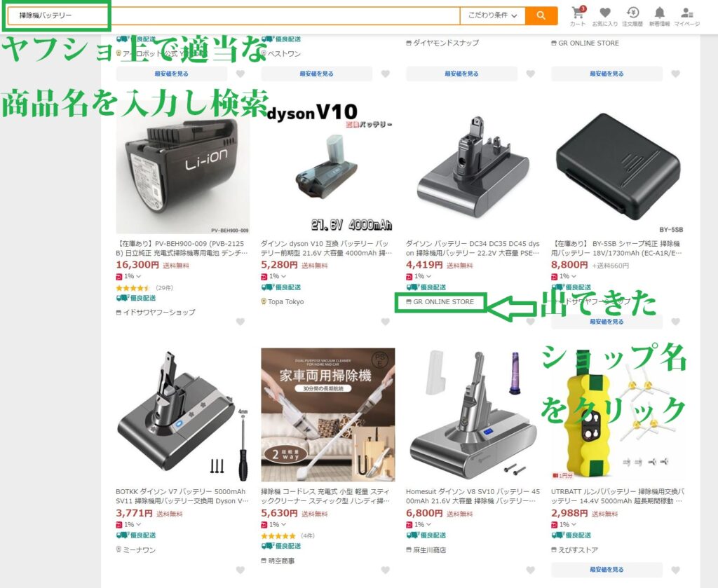
Task: Expand PayPay 1% details under 16,300円
Action: click(129, 276)
